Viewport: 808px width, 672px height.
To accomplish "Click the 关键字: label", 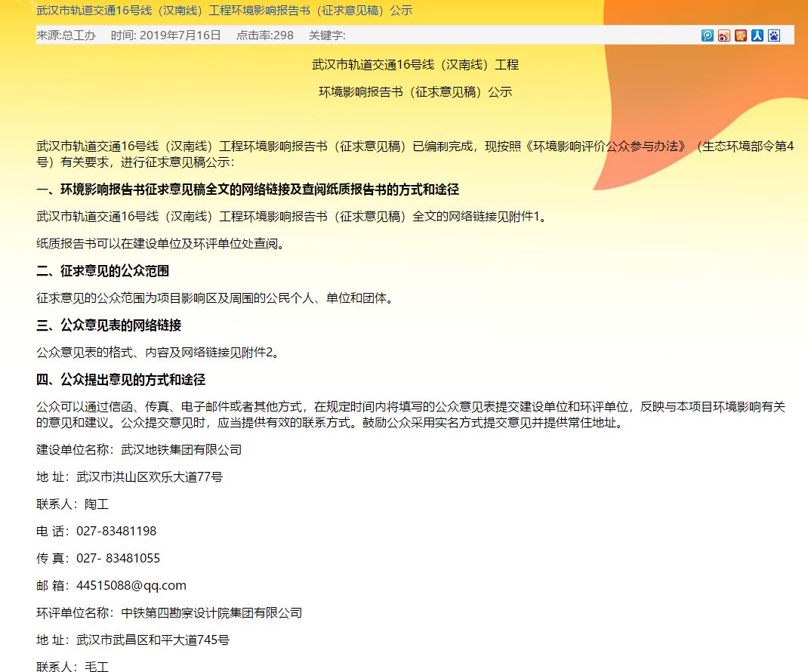I will pyautogui.click(x=327, y=35).
